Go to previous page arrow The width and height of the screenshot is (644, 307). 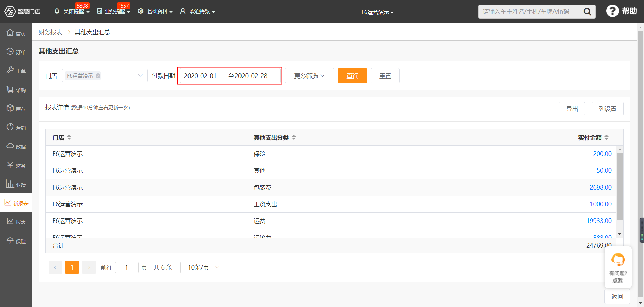[55, 267]
